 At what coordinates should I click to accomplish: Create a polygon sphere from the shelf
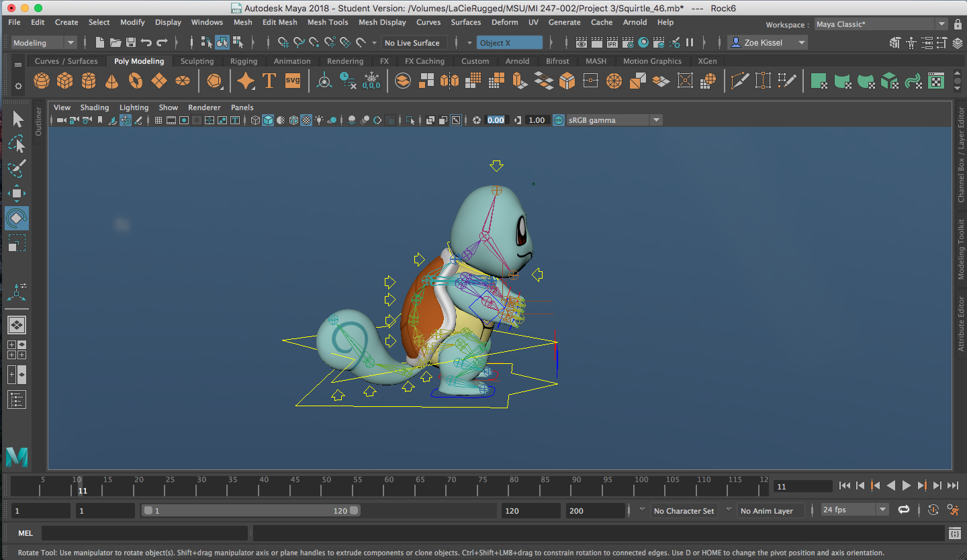click(x=42, y=81)
